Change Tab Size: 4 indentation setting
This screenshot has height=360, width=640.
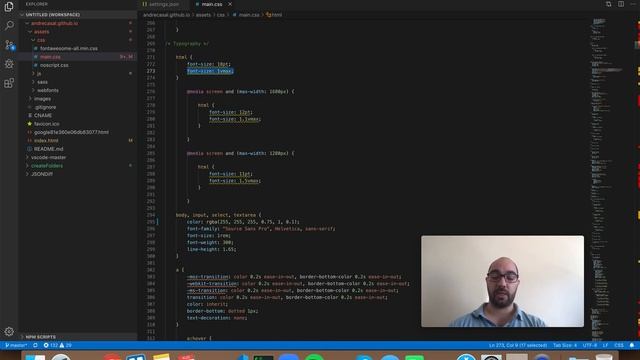(x=565, y=345)
